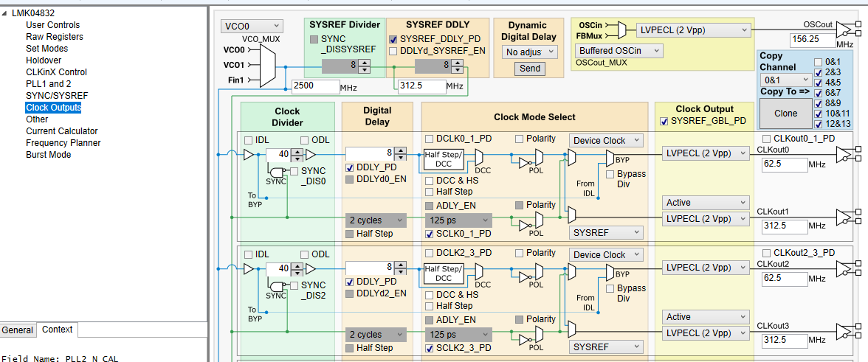Open the SYSREF mode dropdown for CLKout1
Viewport: 868px width, 362px height.
pos(606,233)
